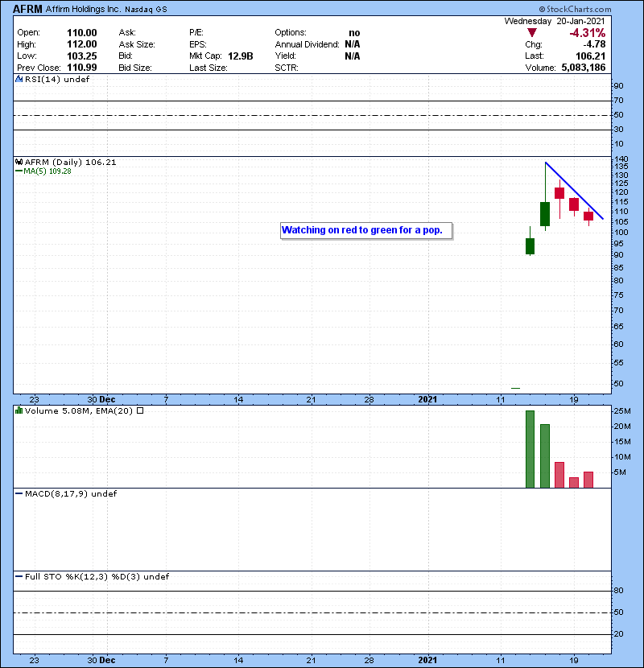Click the tallest green volume bar

[530, 449]
